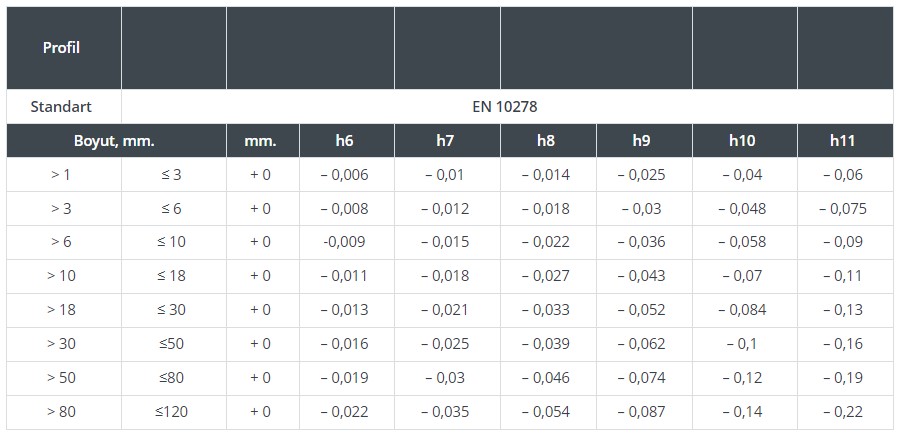Click the Boyut, mm. column header

(115, 141)
